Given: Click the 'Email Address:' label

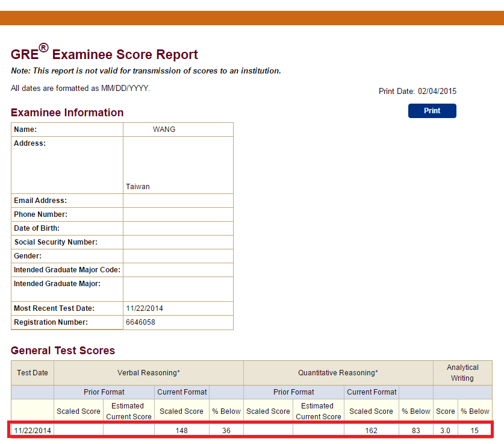Looking at the screenshot, I should [x=40, y=200].
